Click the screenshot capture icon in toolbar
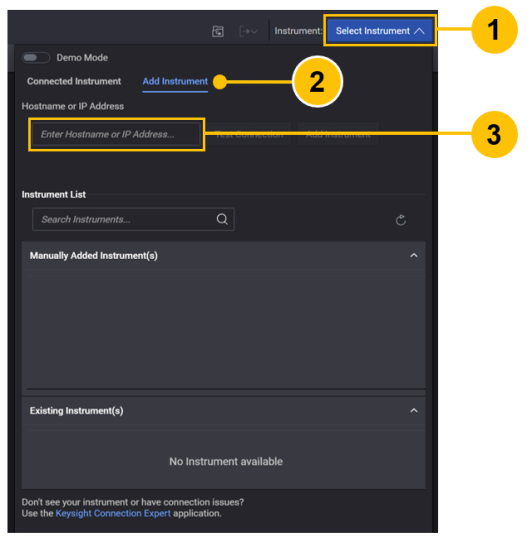 pyautogui.click(x=218, y=31)
